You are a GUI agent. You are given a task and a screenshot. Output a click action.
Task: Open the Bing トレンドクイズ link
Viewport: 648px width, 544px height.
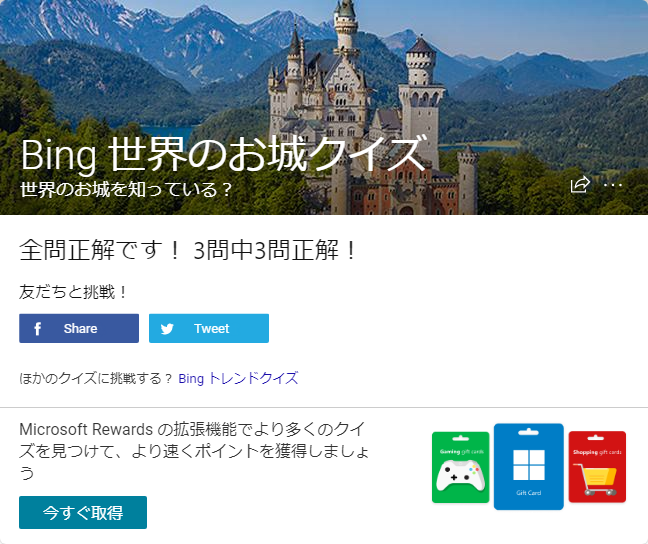coord(238,379)
